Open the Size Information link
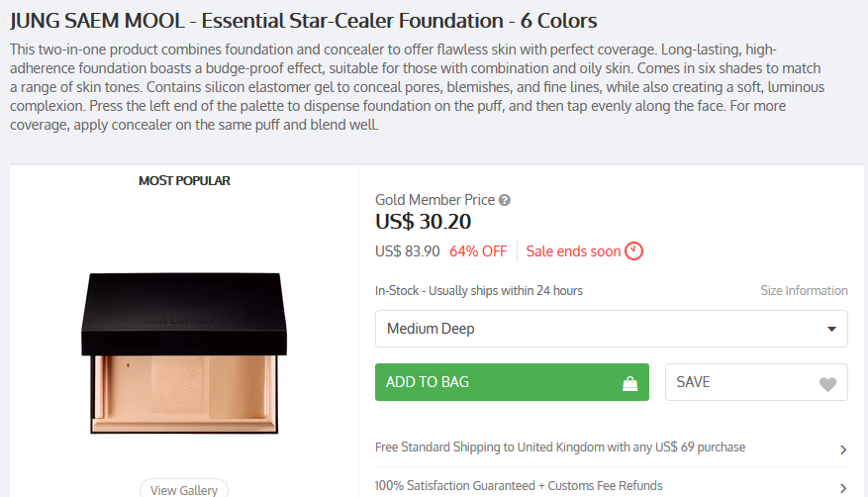The width and height of the screenshot is (868, 497). pos(804,291)
